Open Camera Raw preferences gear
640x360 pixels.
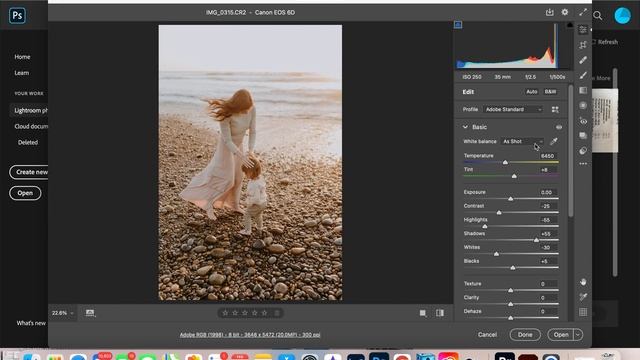coord(564,12)
